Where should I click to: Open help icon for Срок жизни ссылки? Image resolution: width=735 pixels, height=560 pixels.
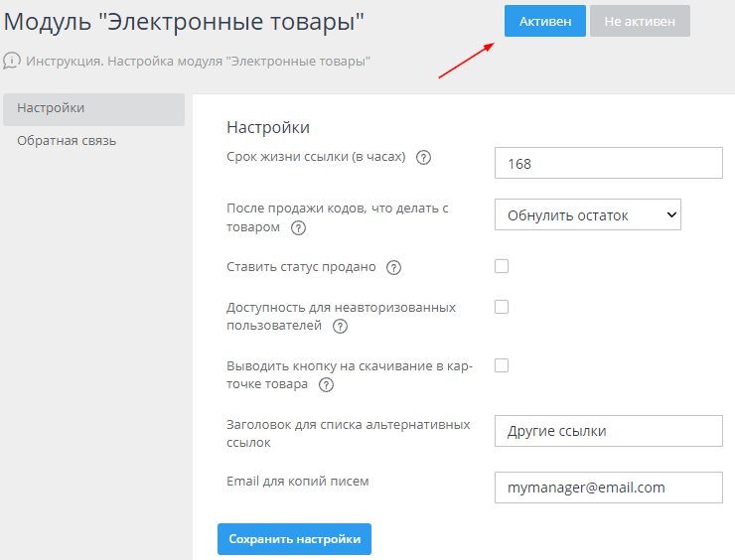[x=424, y=158]
